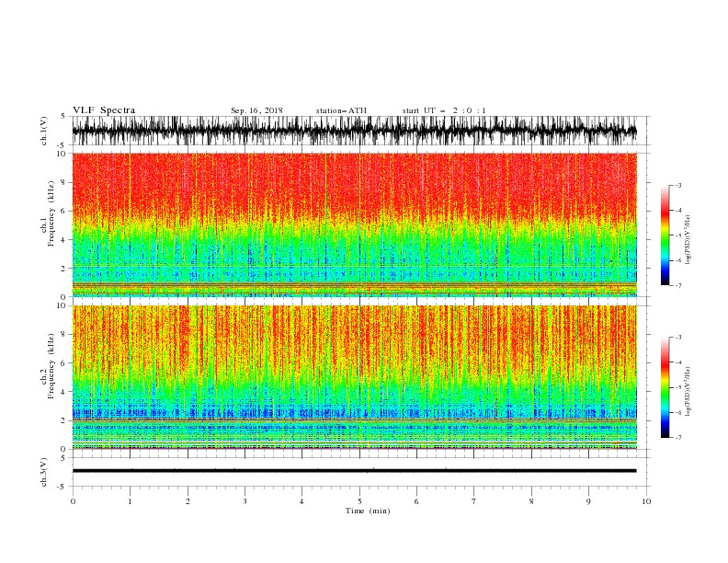Click the "Time (min)" axis label
This screenshot has width=728, height=563.
(x=368, y=511)
